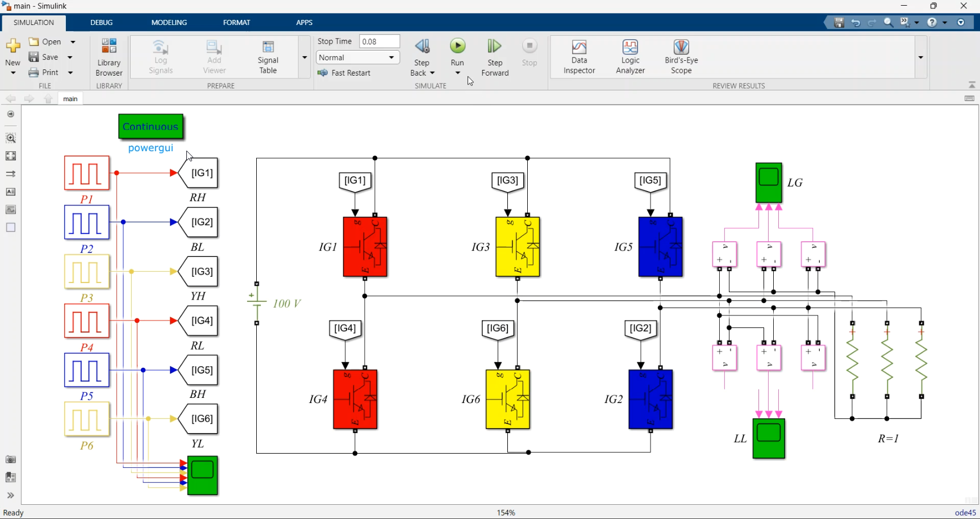Expand the Normal simulation mode dropdown
Image resolution: width=980 pixels, height=519 pixels.
point(358,57)
